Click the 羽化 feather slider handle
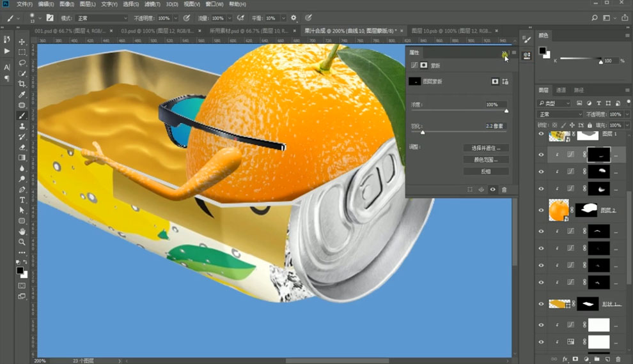Viewport: 633px width, 364px height. [x=423, y=132]
